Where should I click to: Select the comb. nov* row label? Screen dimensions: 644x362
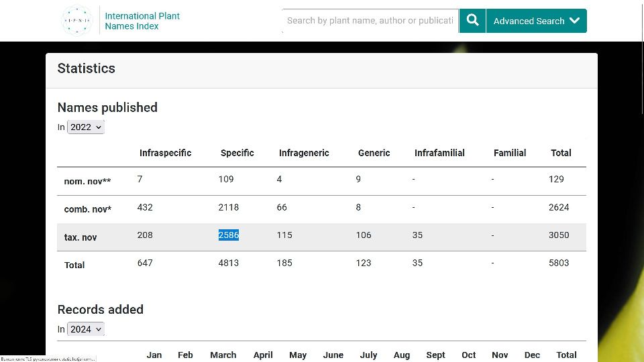click(87, 209)
